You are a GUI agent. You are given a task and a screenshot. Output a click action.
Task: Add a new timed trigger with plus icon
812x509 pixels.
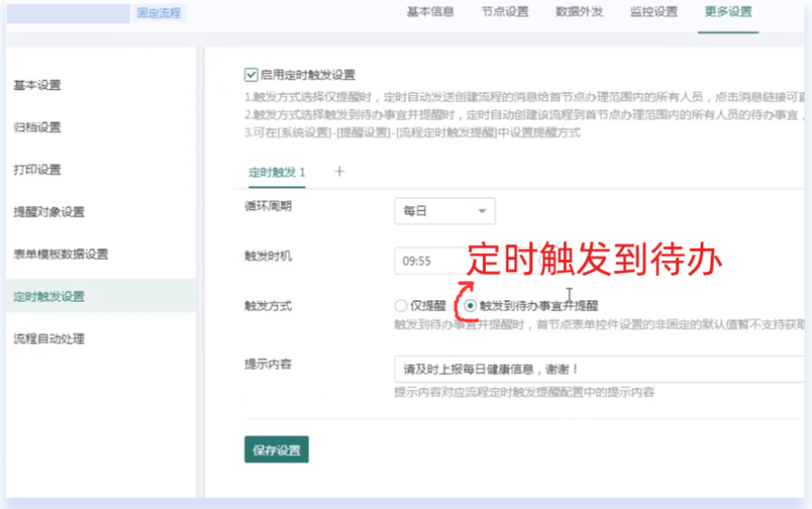(339, 172)
